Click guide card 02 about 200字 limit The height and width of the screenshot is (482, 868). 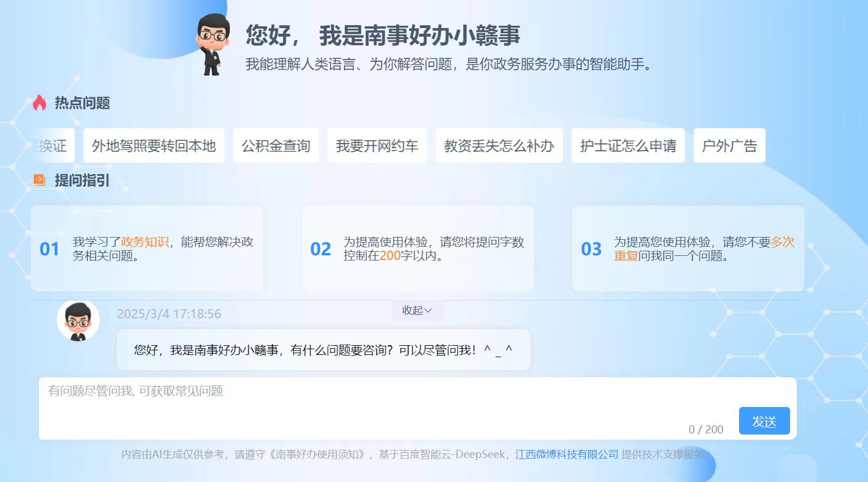[418, 248]
